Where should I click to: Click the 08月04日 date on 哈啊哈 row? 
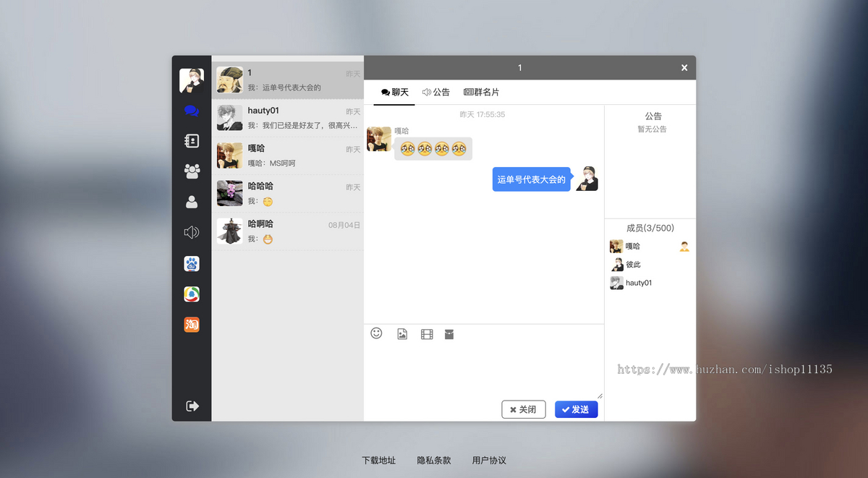[x=344, y=225]
